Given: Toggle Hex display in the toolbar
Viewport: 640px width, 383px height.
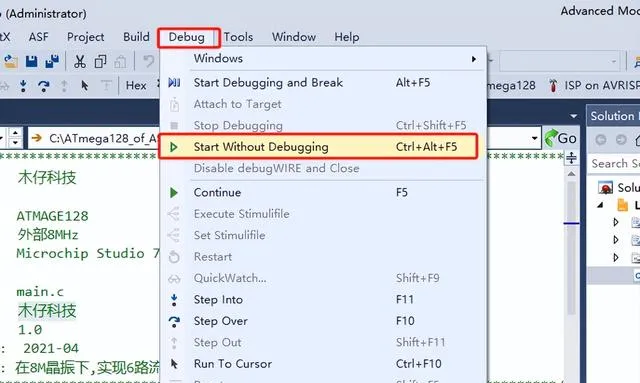Looking at the screenshot, I should pos(136,85).
